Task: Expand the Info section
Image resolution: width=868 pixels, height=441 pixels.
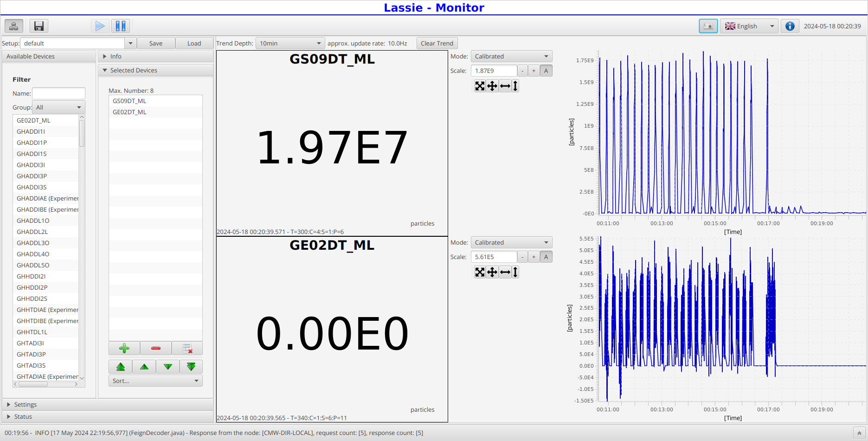Action: pos(156,56)
